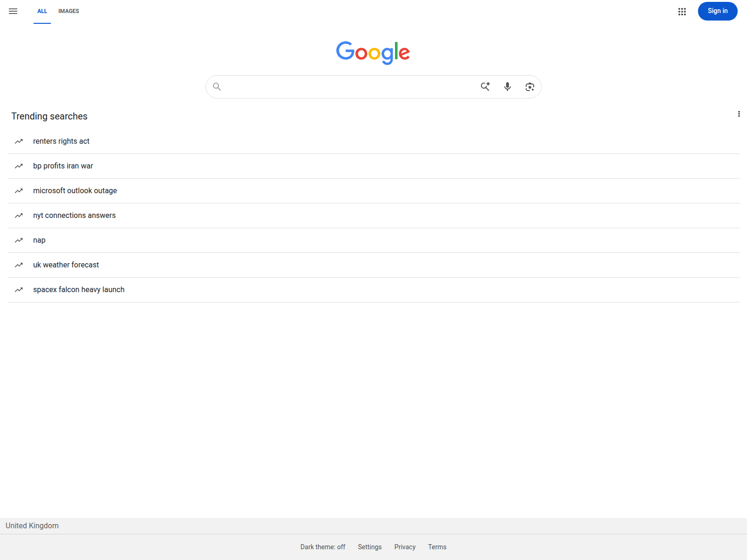Switch to the IMAGES tab
Screen dimensions: 747x560
[69, 11]
